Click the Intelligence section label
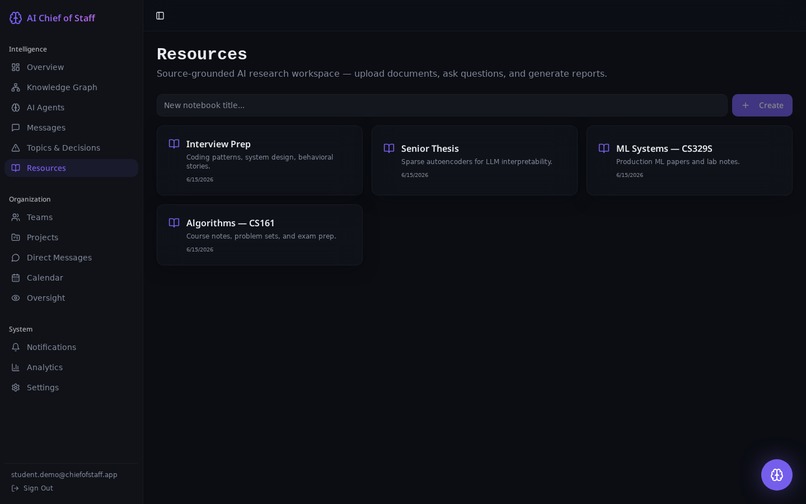The height and width of the screenshot is (504, 806). click(28, 49)
